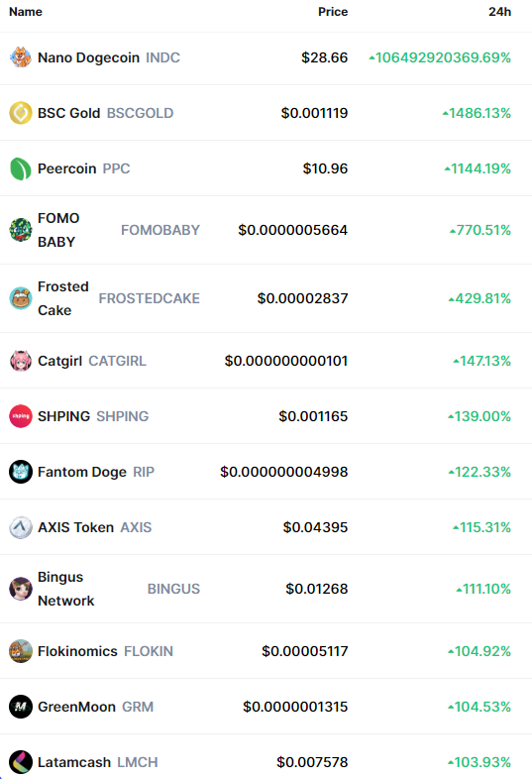This screenshot has height=779, width=532.
Task: Click the AXIS Token logo icon
Action: 21,527
